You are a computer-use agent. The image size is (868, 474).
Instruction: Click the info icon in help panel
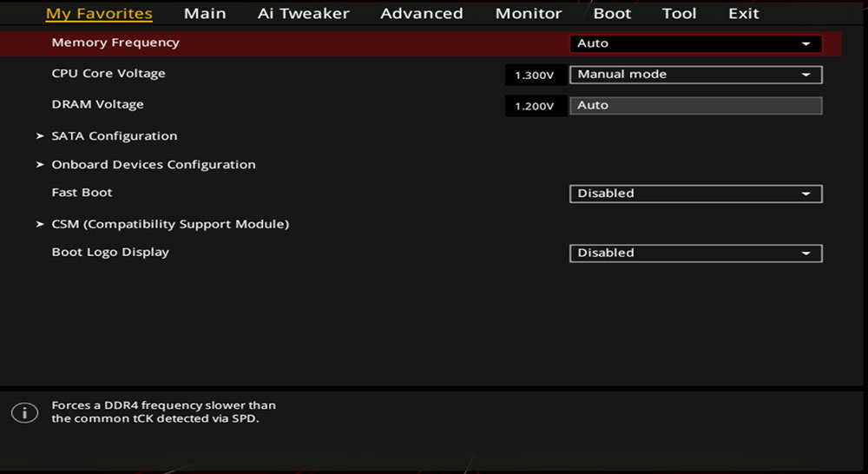coord(25,412)
